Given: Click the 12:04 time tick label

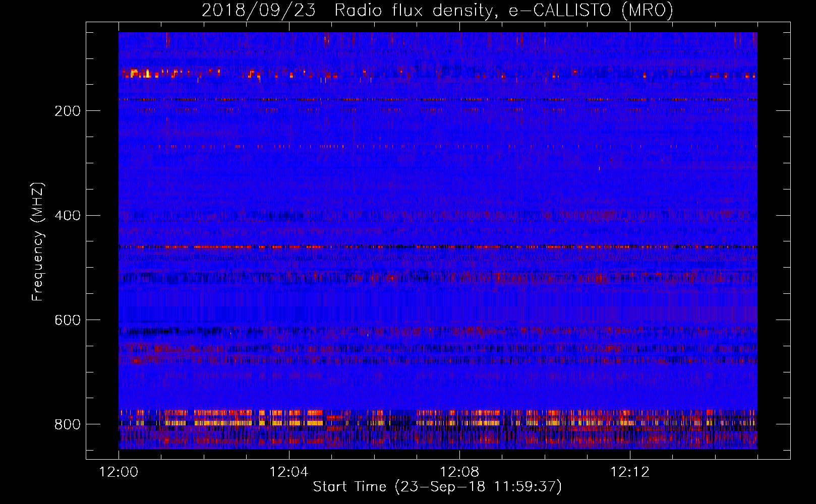Looking at the screenshot, I should click(289, 472).
